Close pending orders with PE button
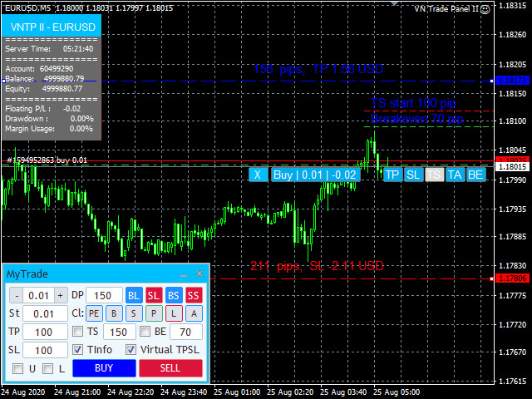The image size is (532, 399). pyautogui.click(x=94, y=313)
